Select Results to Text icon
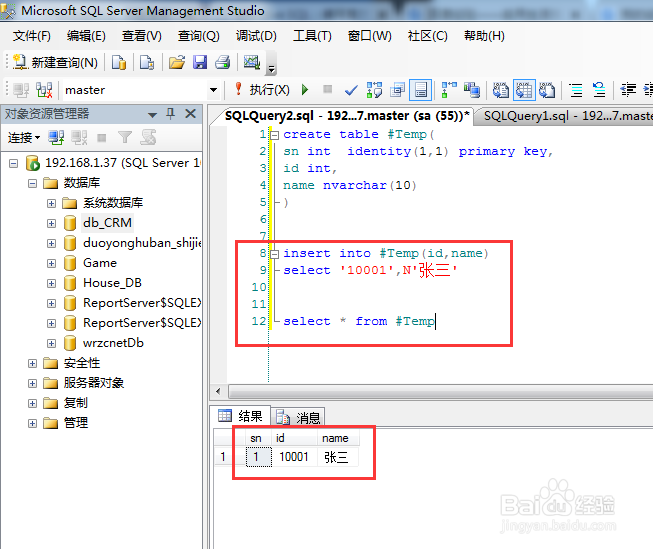This screenshot has height=549, width=653. tap(501, 90)
